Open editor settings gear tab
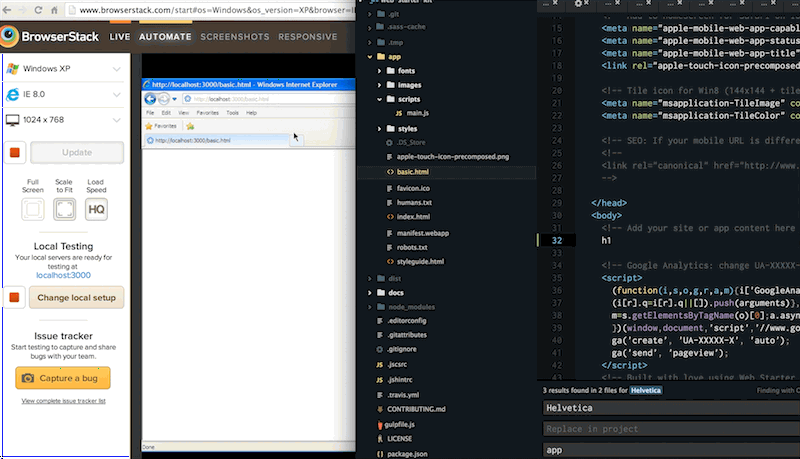The width and height of the screenshot is (800, 459). click(579, 3)
